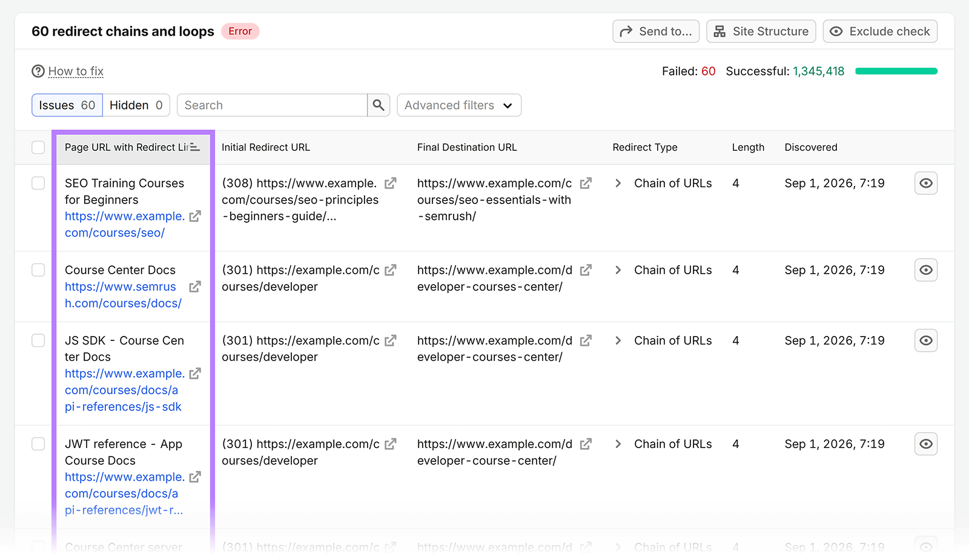Check the JS SDK row checkbox
969x560 pixels.
(38, 340)
